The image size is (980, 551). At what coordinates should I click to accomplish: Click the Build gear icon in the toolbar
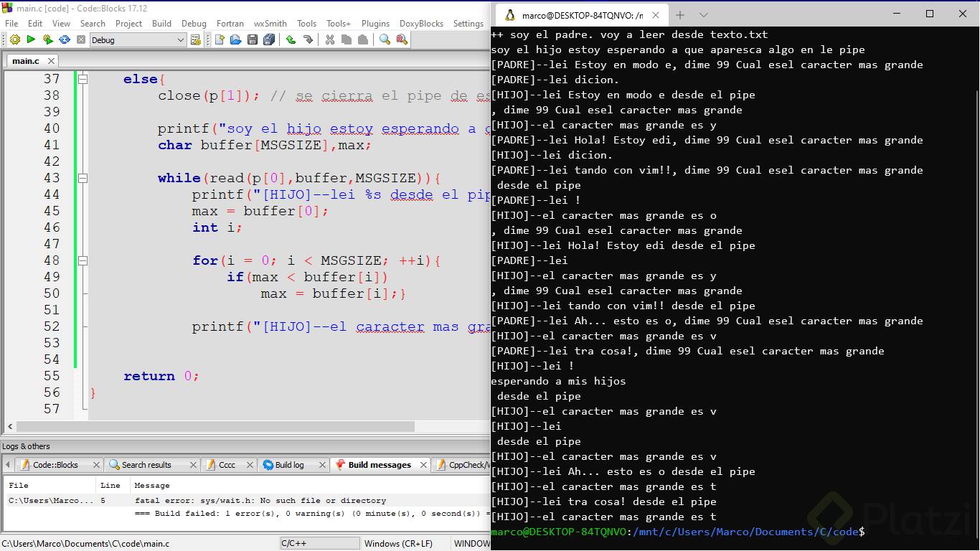(x=14, y=40)
